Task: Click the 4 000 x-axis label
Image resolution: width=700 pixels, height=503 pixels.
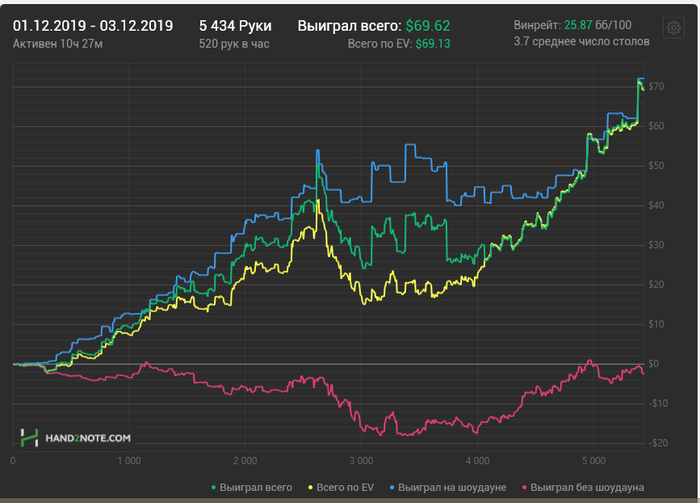Action: 477,461
